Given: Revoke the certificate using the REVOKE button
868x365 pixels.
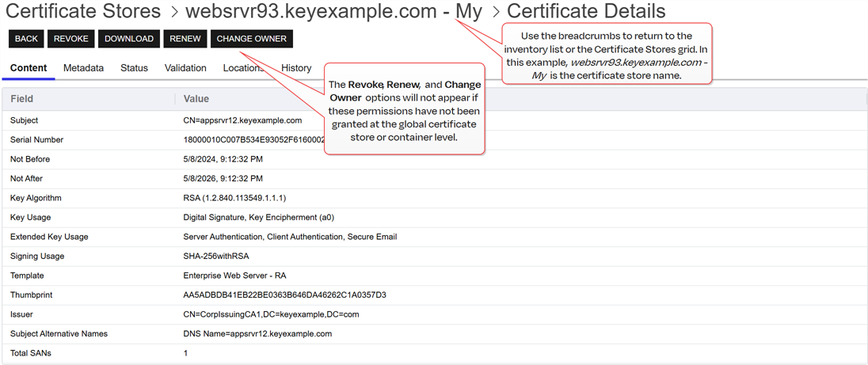Looking at the screenshot, I should tap(71, 39).
